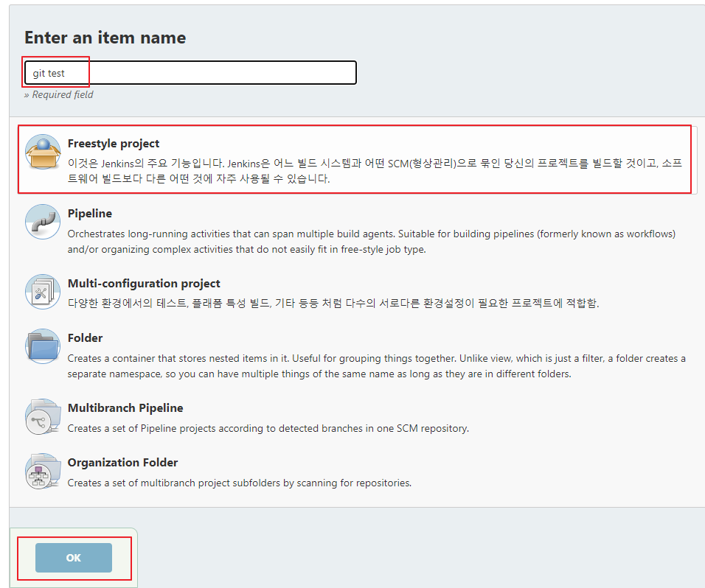Click the Organization Folder icon
Screen dimensions: 705x588
43,471
